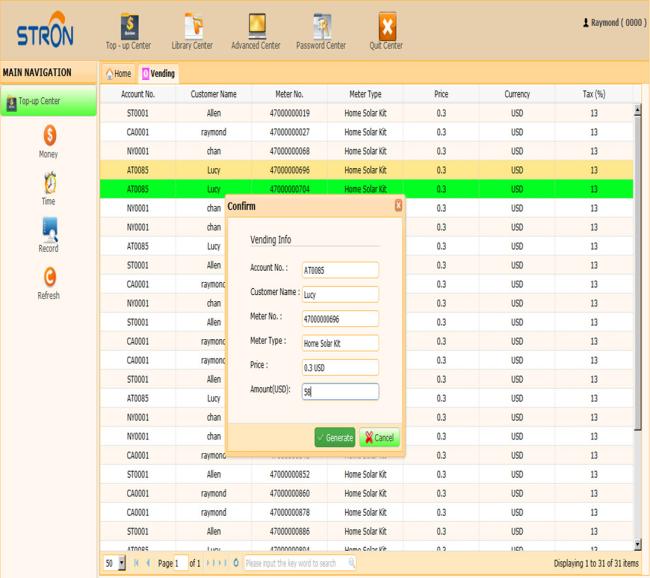Switch to the Vending tab

[158, 73]
